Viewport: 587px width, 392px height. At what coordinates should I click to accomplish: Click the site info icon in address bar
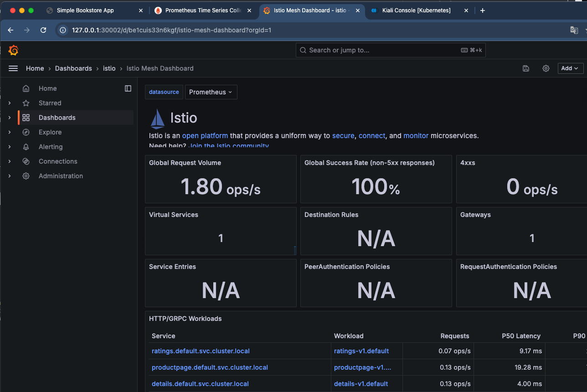tap(63, 30)
